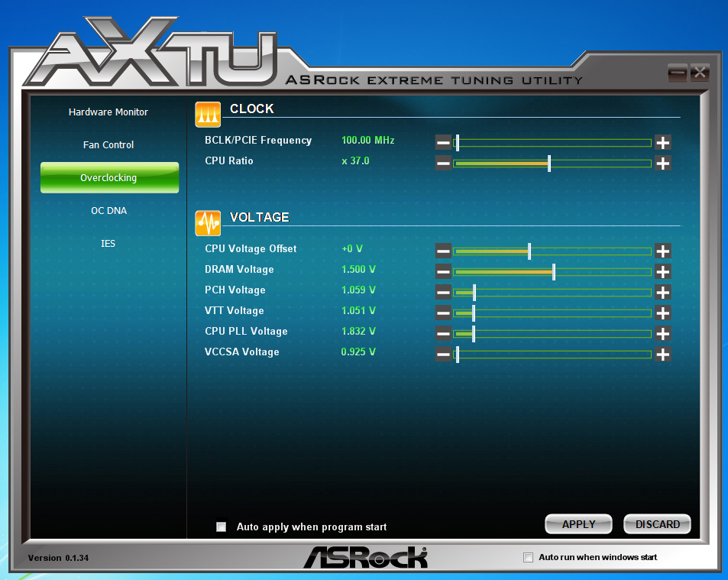Image resolution: width=728 pixels, height=580 pixels.
Task: Discard the changed settings
Action: click(x=657, y=524)
